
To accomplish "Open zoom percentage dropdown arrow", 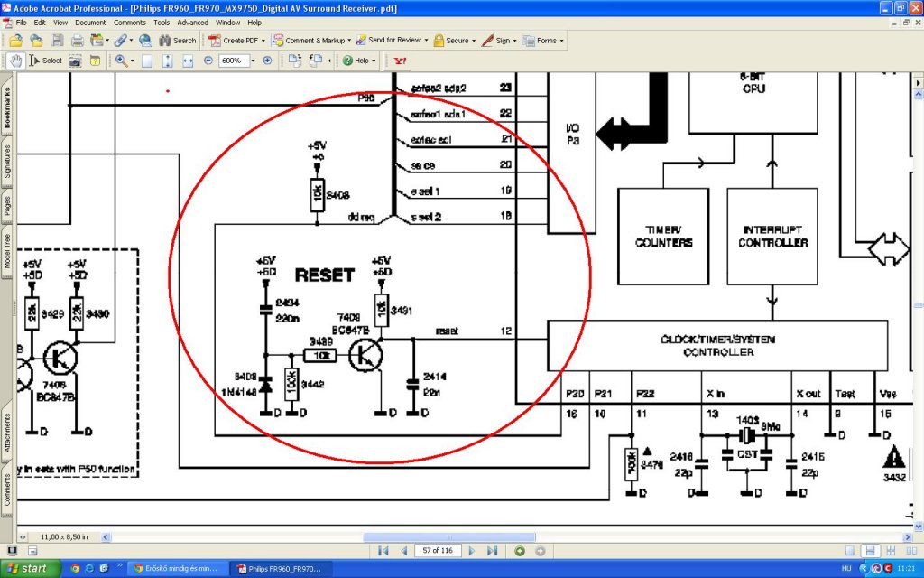I will (x=253, y=61).
